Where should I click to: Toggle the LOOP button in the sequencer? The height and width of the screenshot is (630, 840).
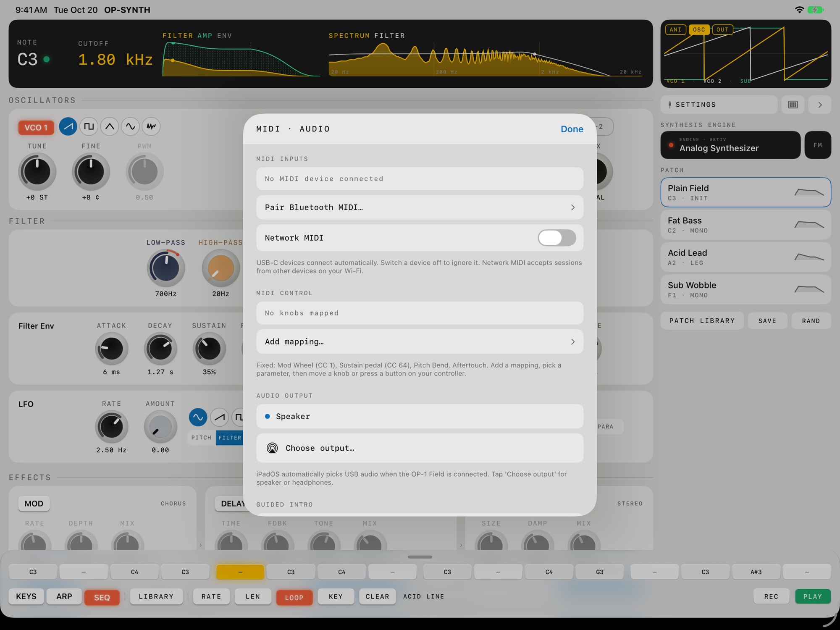coord(294,597)
